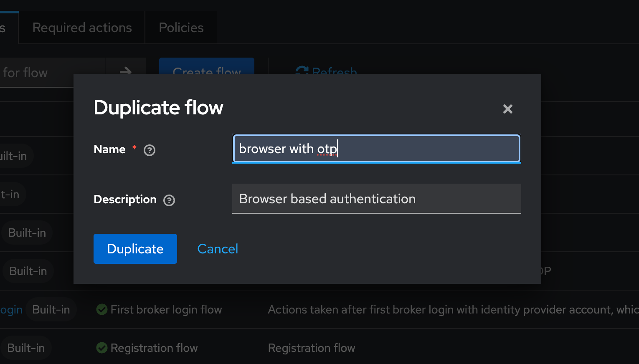Click the green checkmark beside Registration flow
The image size is (639, 364).
coord(101,348)
